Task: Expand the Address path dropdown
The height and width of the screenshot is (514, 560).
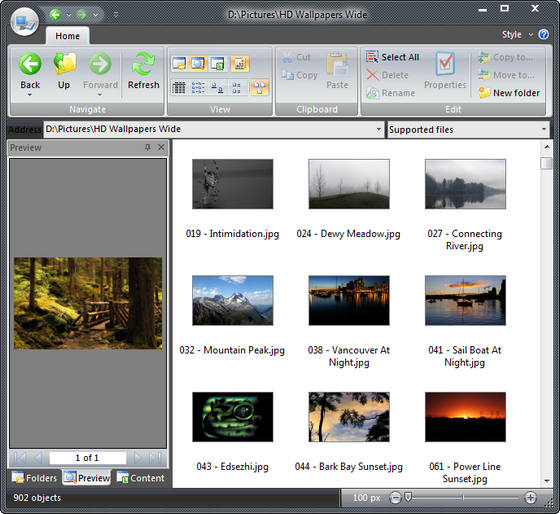Action: pyautogui.click(x=379, y=129)
